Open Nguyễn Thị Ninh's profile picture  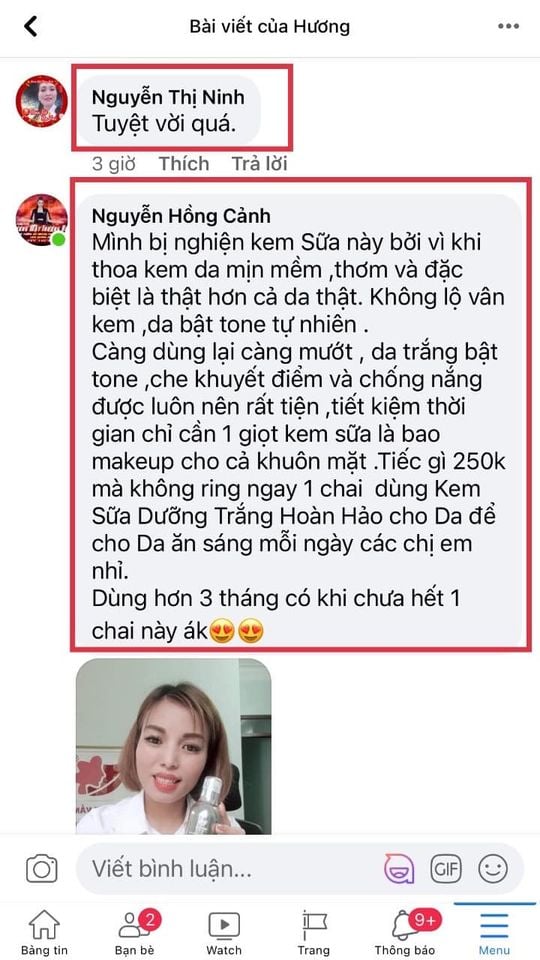(42, 101)
